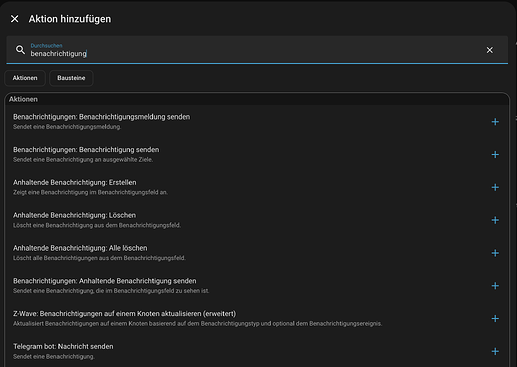Click 'Löscht alle Benachrichtigungen aus dem Benachrichtigungsfeld.'
Image resolution: width=517 pixels, height=367 pixels.
click(x=99, y=258)
